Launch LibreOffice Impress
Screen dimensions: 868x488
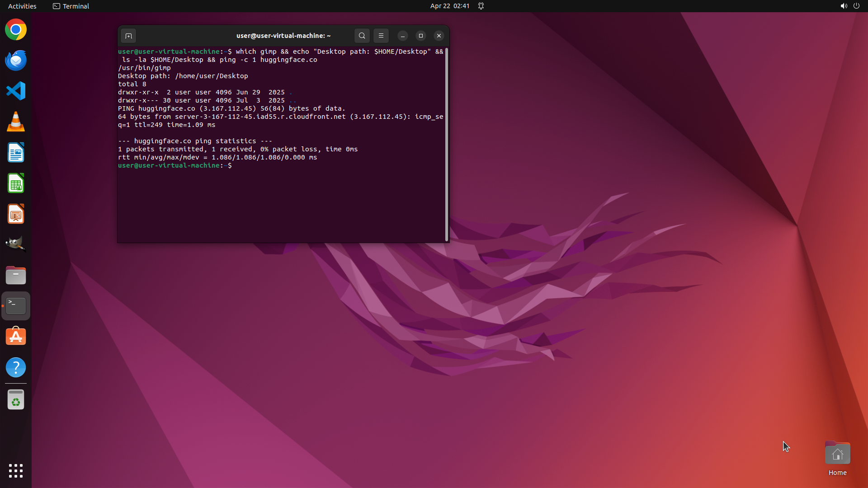coord(16,214)
